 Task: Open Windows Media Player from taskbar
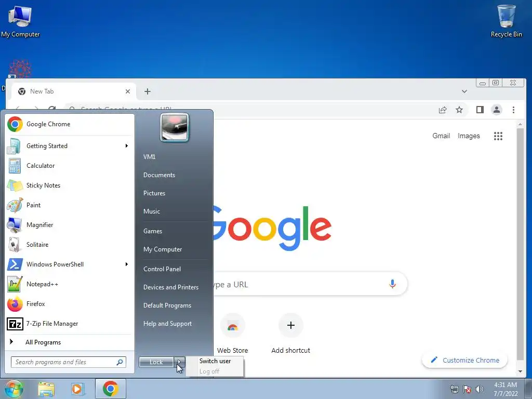(77, 389)
